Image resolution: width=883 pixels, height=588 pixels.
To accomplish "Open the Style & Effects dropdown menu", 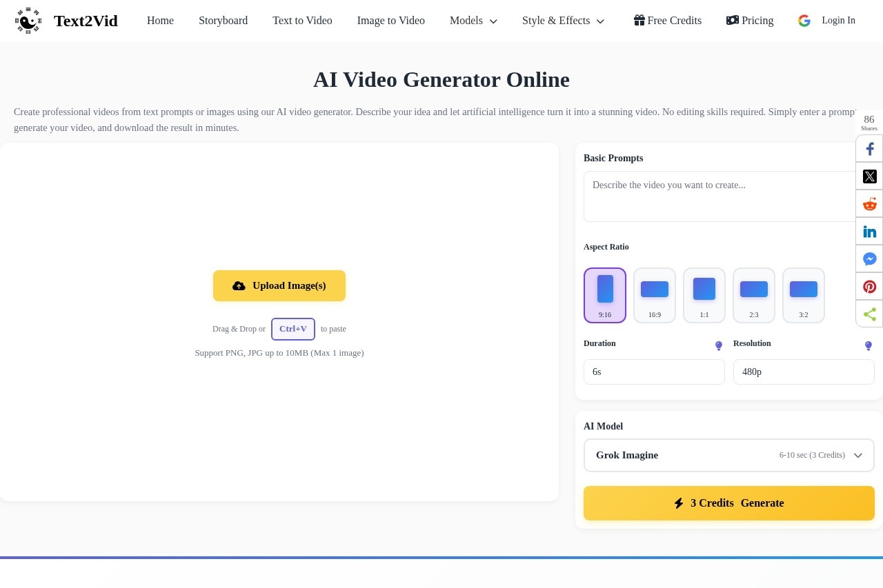I will pyautogui.click(x=563, y=21).
